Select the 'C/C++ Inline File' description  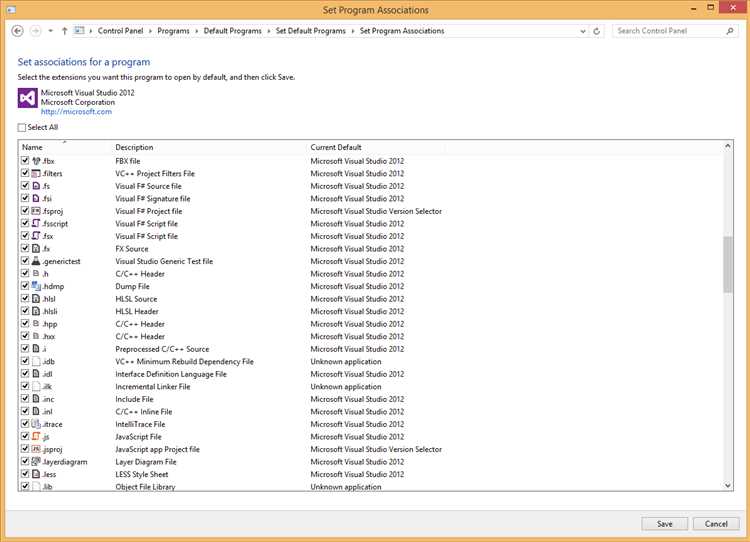click(x=143, y=411)
